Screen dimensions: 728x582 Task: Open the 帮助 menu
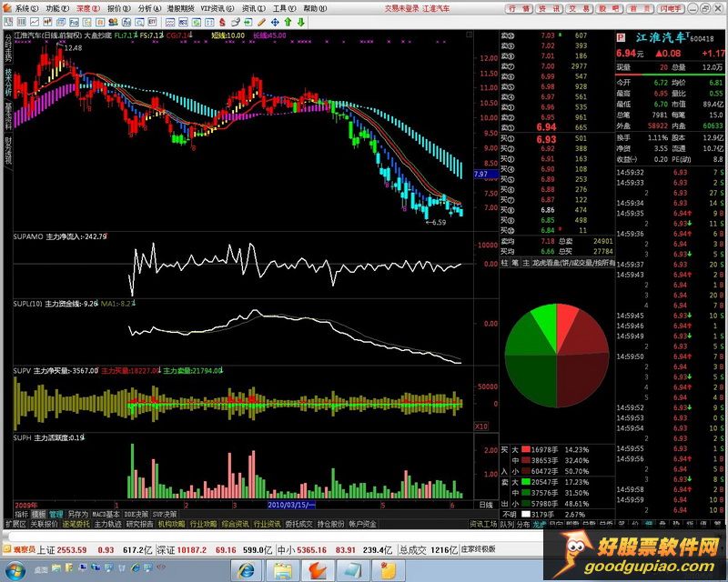pos(315,8)
